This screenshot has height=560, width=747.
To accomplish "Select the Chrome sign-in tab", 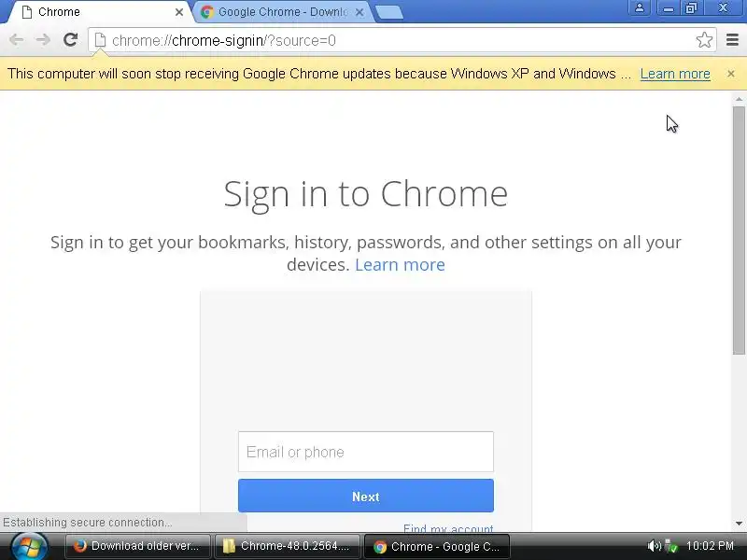I will (x=99, y=12).
